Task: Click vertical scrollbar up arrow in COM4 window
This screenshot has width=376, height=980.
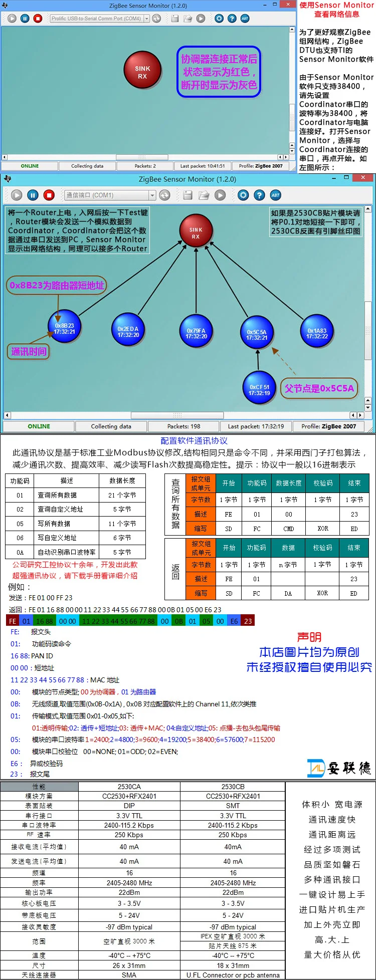Action: pyautogui.click(x=292, y=30)
